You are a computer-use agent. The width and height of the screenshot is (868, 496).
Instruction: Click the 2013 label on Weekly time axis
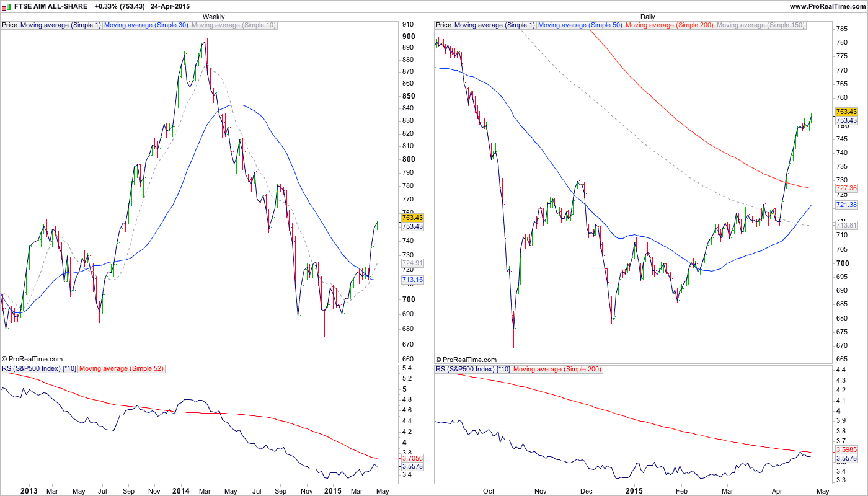pyautogui.click(x=29, y=491)
